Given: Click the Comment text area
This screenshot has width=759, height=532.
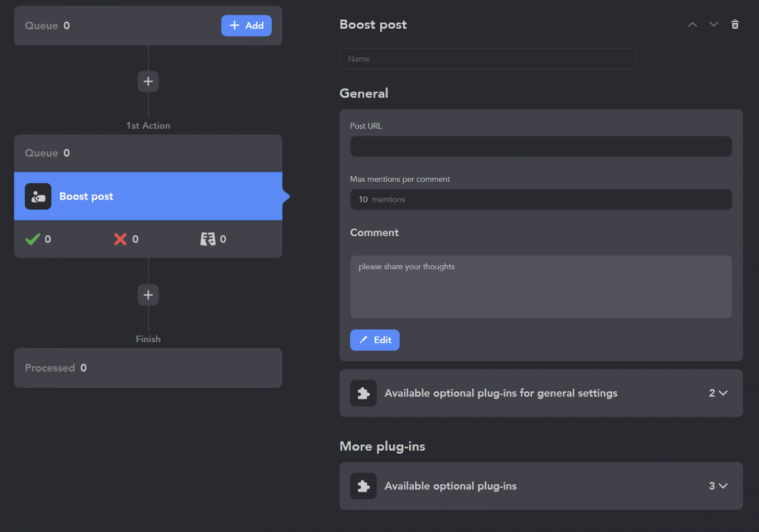Looking at the screenshot, I should point(541,287).
